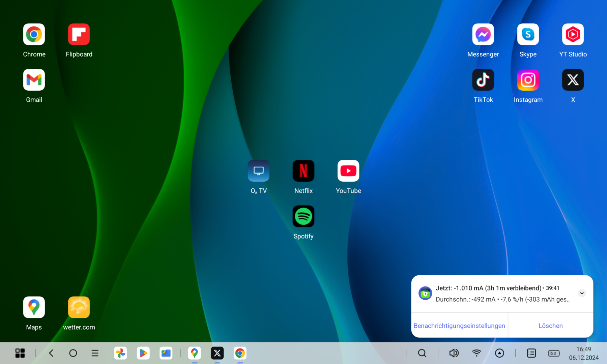Launch TikTok app
Screen dimensions: 607x364
pyautogui.click(x=483, y=80)
